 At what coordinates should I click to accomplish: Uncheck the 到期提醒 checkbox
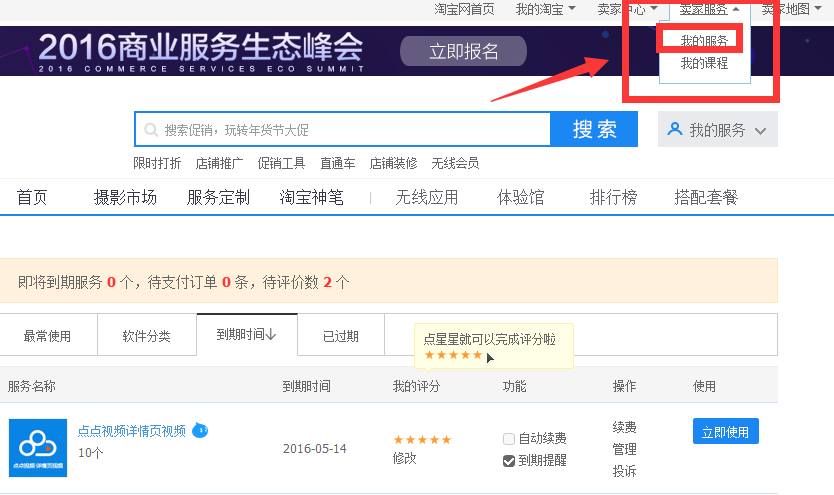click(508, 460)
